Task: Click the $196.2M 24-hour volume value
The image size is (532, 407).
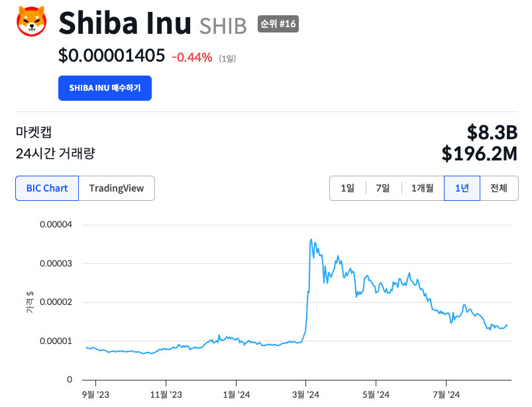Action: 479,154
